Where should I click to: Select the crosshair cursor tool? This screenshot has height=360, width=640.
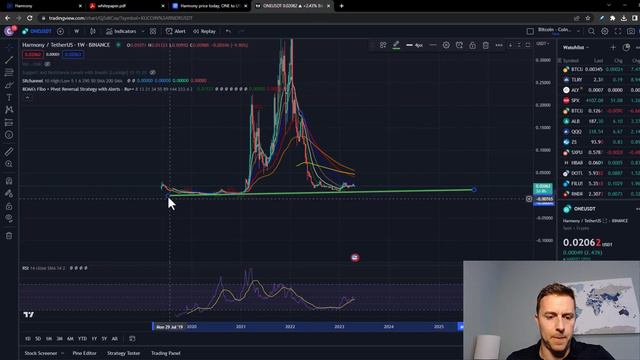[x=9, y=47]
